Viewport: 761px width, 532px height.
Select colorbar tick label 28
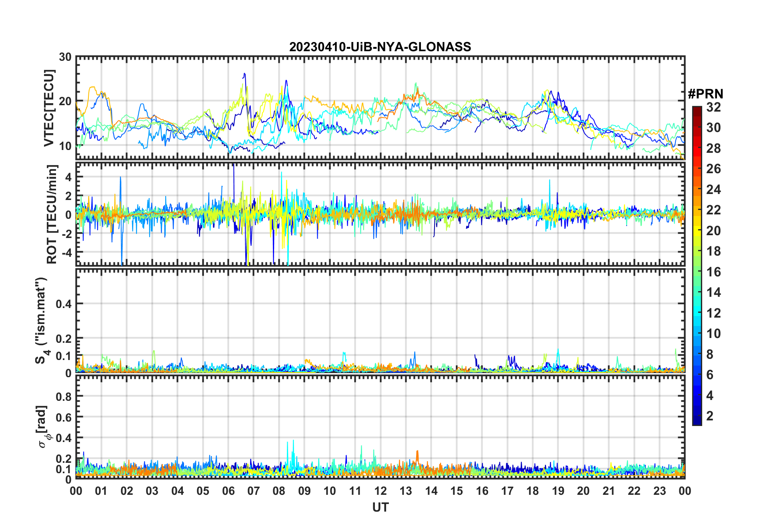[714, 148]
